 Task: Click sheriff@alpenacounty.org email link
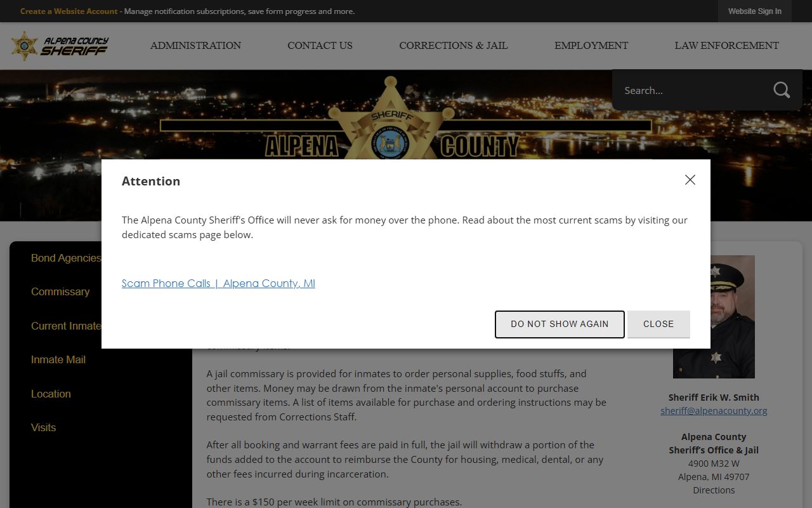click(714, 411)
